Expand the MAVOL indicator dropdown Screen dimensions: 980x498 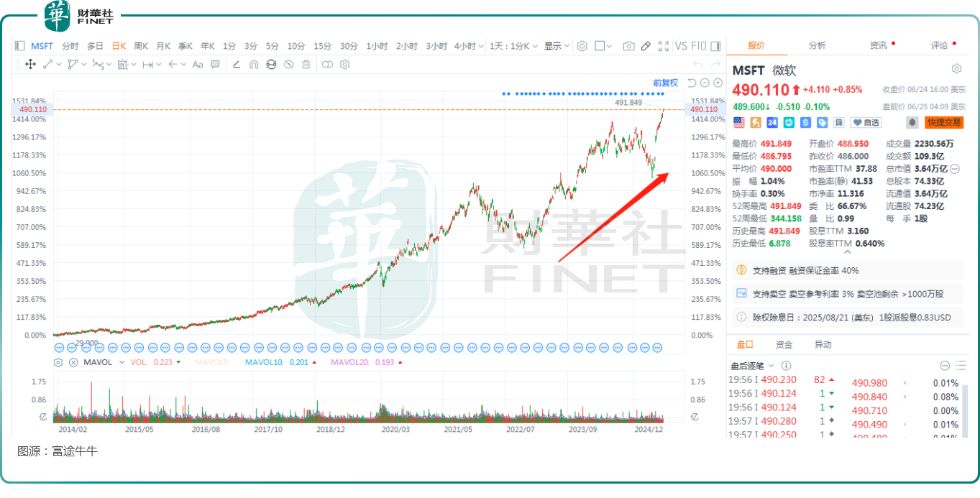tap(122, 362)
